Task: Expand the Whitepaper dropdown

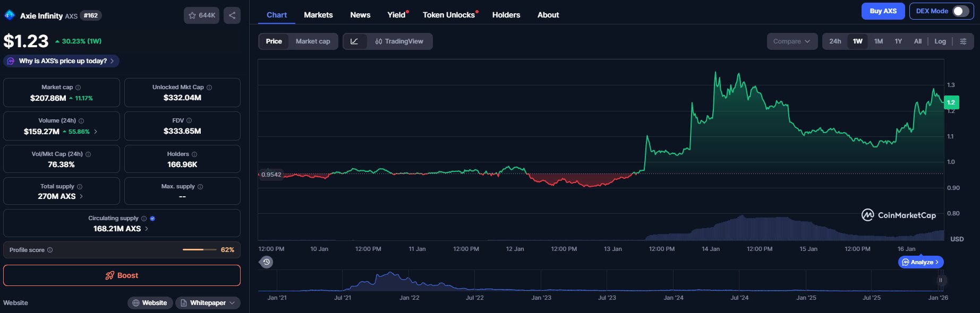Action: tap(208, 303)
